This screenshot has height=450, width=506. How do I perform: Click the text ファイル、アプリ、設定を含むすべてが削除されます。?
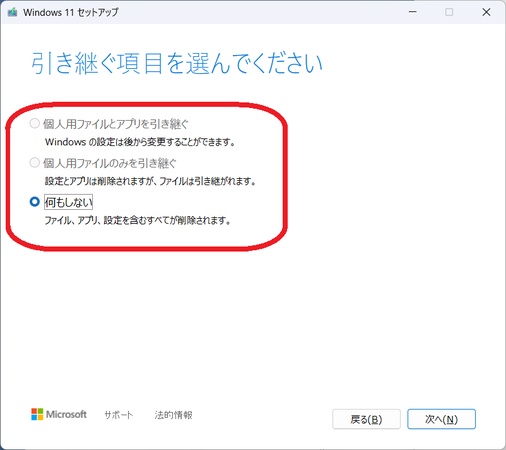point(138,221)
